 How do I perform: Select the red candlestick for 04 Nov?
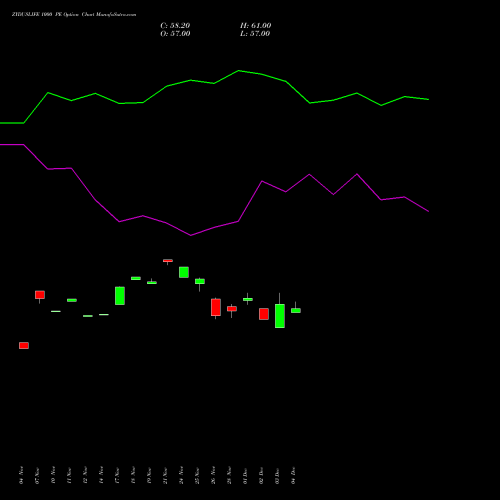click(x=24, y=345)
